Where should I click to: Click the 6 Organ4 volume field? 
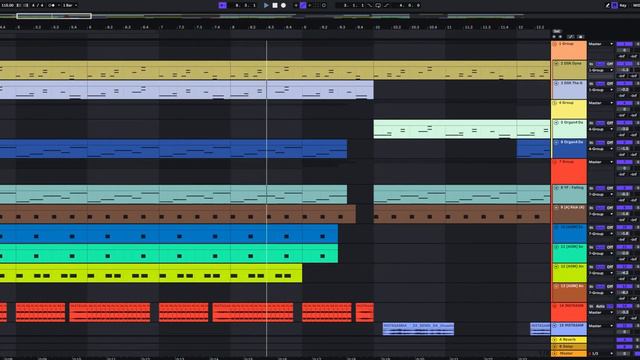[624, 149]
